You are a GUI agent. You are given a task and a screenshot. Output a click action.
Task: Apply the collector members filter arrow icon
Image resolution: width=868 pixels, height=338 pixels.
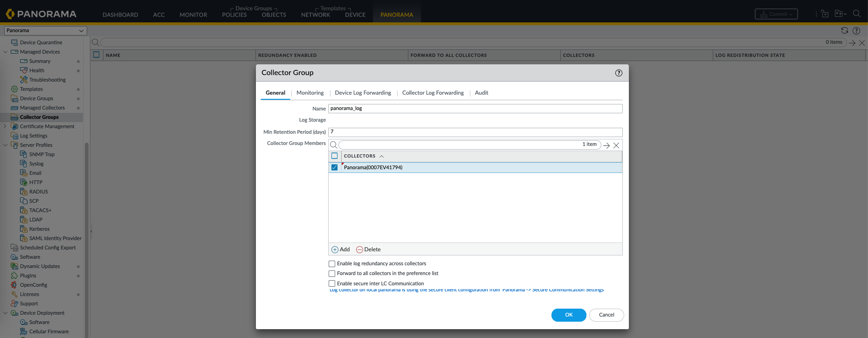tap(606, 145)
